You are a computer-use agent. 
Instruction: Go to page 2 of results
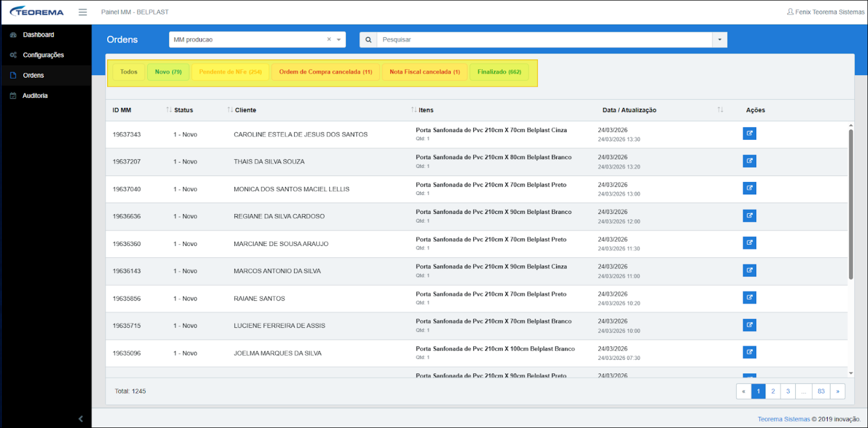point(773,391)
